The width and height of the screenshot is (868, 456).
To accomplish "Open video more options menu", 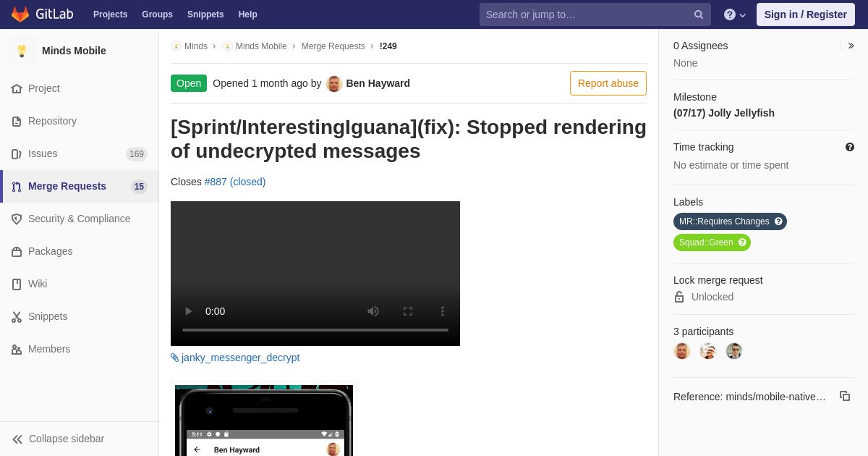I will click(443, 311).
